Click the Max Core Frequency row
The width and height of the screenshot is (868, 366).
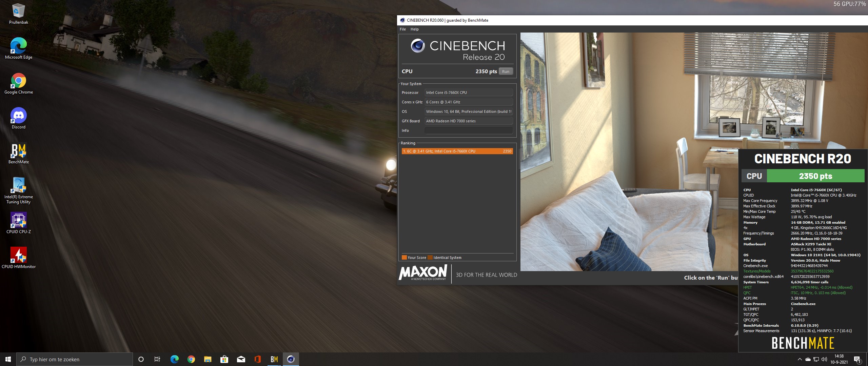[786, 201]
